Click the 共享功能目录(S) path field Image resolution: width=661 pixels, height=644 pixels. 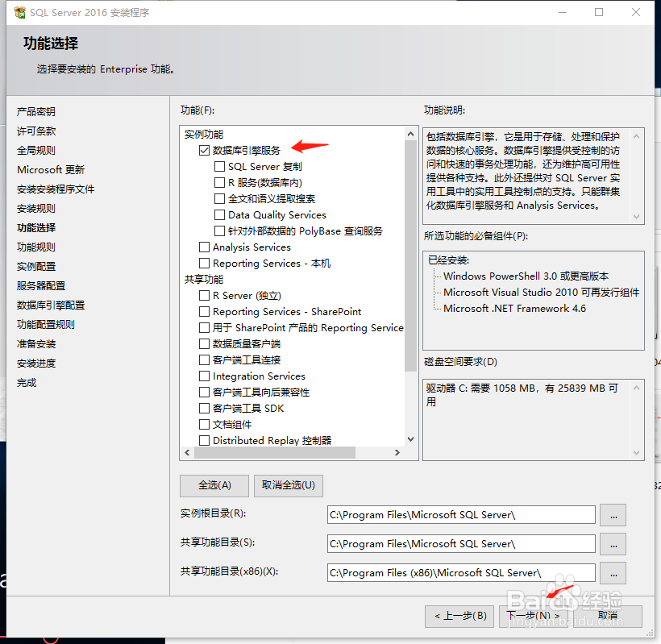461,544
